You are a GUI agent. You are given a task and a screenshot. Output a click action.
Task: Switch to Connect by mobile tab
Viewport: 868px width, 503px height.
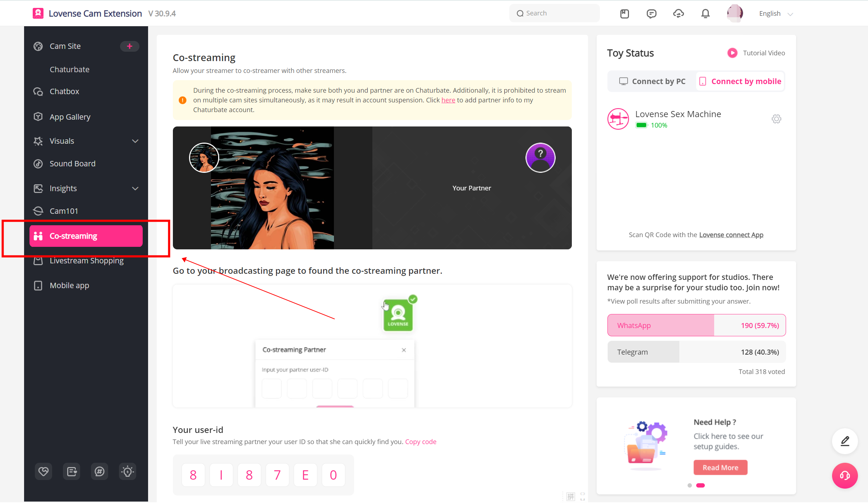740,81
